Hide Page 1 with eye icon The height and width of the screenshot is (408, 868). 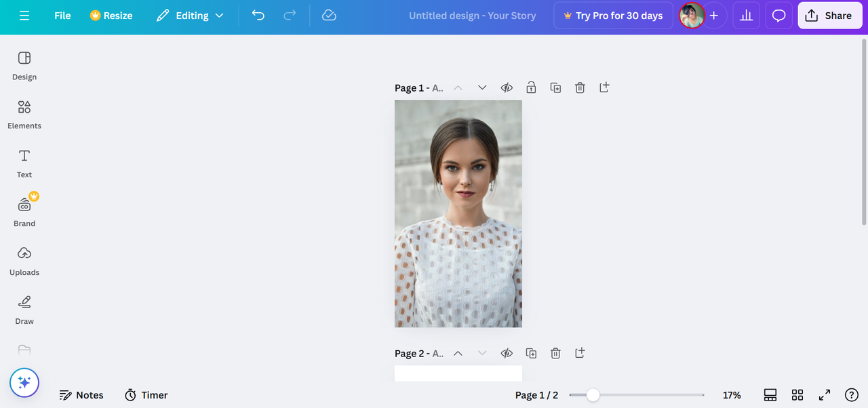[x=507, y=88]
